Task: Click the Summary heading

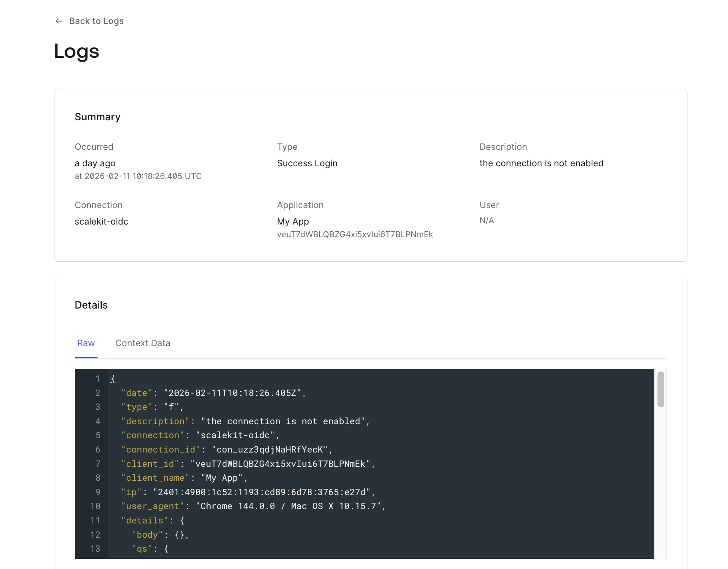Action: (98, 117)
